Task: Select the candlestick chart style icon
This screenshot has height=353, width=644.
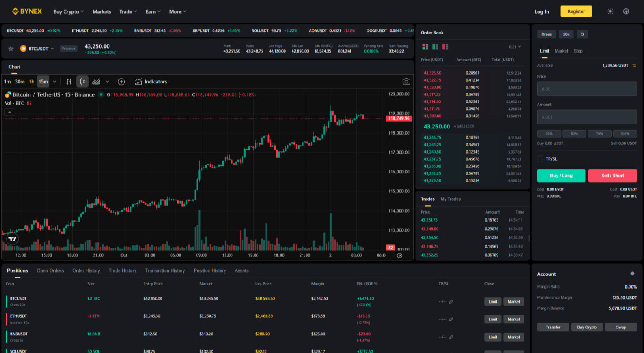Action: [82, 82]
